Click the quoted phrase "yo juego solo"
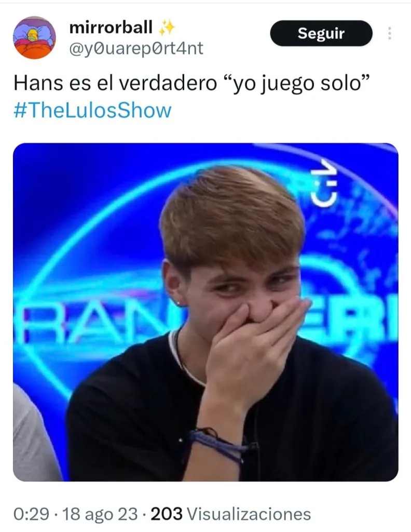The image size is (411, 532). pyautogui.click(x=296, y=84)
